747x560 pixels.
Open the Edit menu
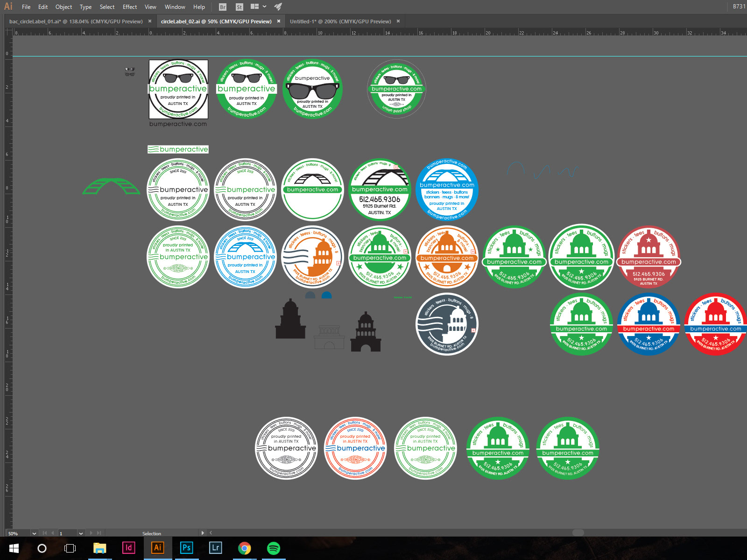pyautogui.click(x=43, y=7)
